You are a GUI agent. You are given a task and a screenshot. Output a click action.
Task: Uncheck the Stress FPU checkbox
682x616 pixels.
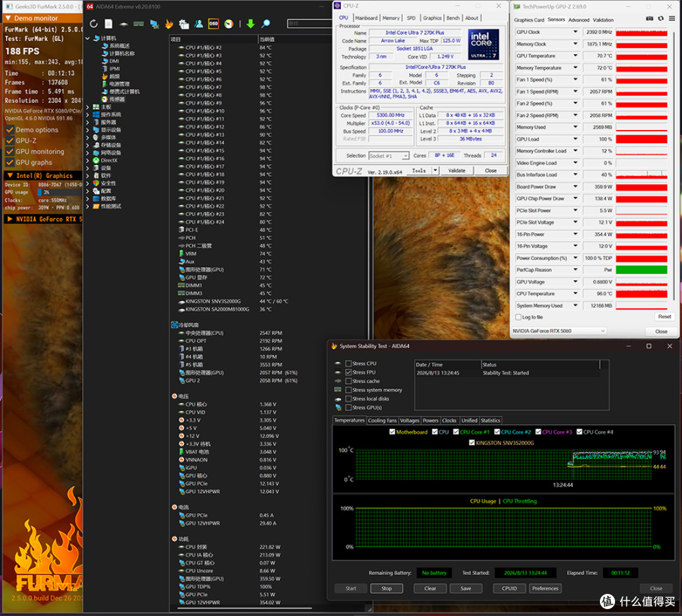click(x=349, y=372)
